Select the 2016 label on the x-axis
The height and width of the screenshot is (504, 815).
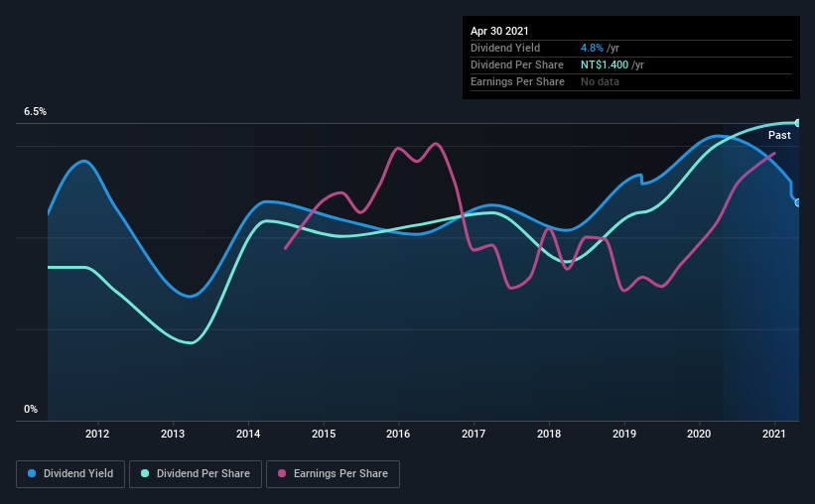tap(398, 434)
